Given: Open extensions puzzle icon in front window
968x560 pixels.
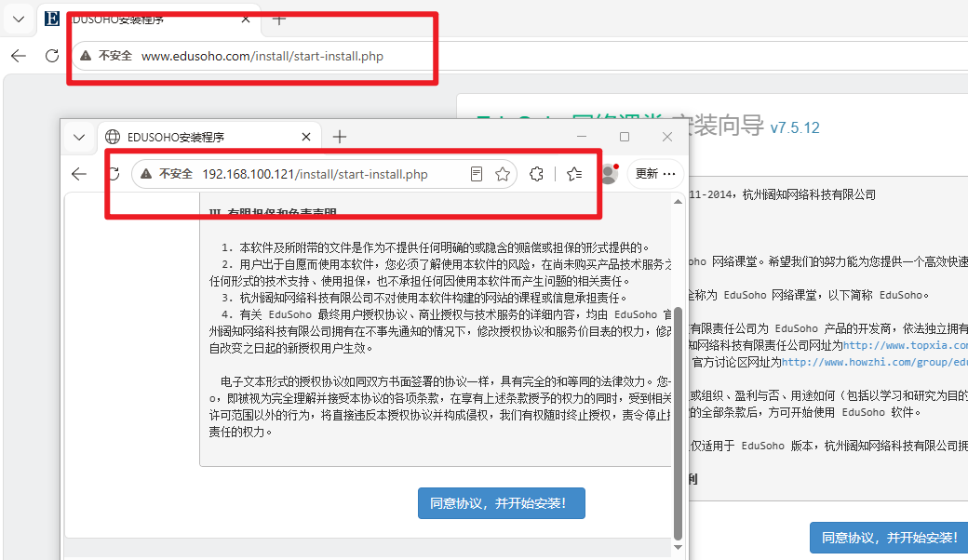Looking at the screenshot, I should (x=536, y=175).
